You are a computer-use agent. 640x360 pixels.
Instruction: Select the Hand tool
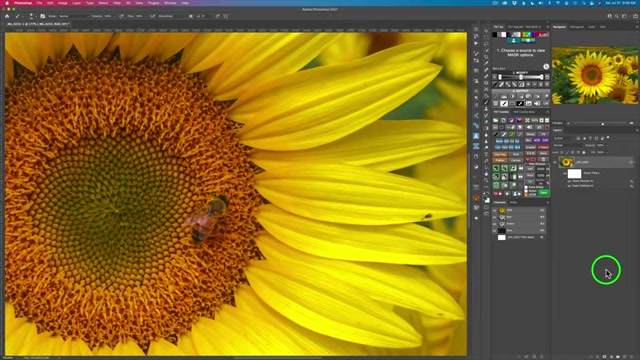point(486,174)
